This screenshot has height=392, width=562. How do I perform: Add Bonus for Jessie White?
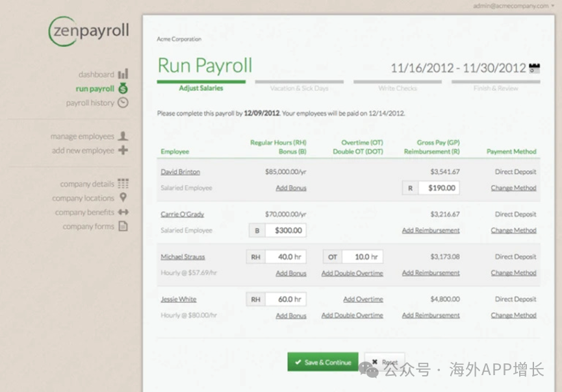click(291, 315)
